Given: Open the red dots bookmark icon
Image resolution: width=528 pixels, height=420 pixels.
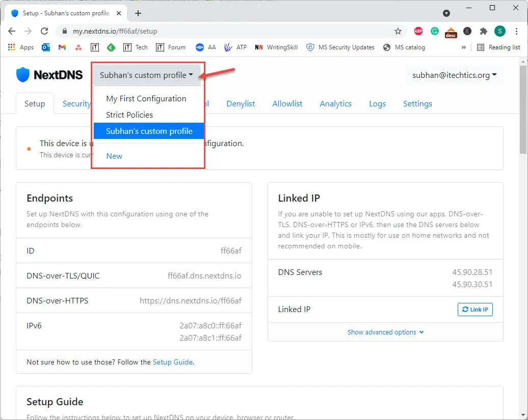Looking at the screenshot, I should [78, 47].
